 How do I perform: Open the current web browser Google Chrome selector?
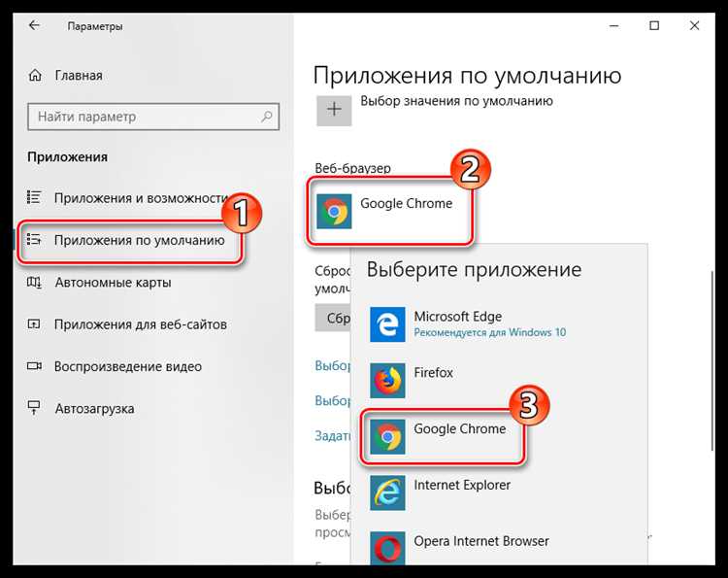(x=389, y=212)
